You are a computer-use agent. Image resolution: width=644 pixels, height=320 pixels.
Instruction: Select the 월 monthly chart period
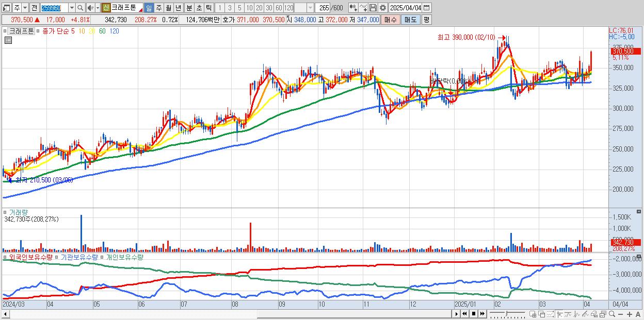[x=168, y=8]
